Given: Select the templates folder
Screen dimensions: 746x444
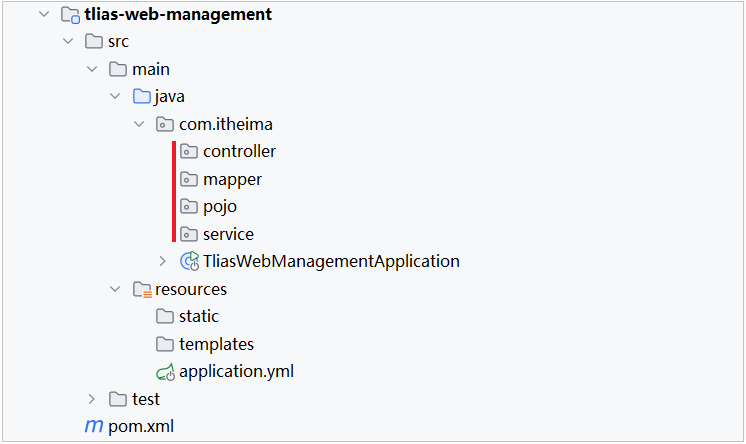Looking at the screenshot, I should point(216,344).
